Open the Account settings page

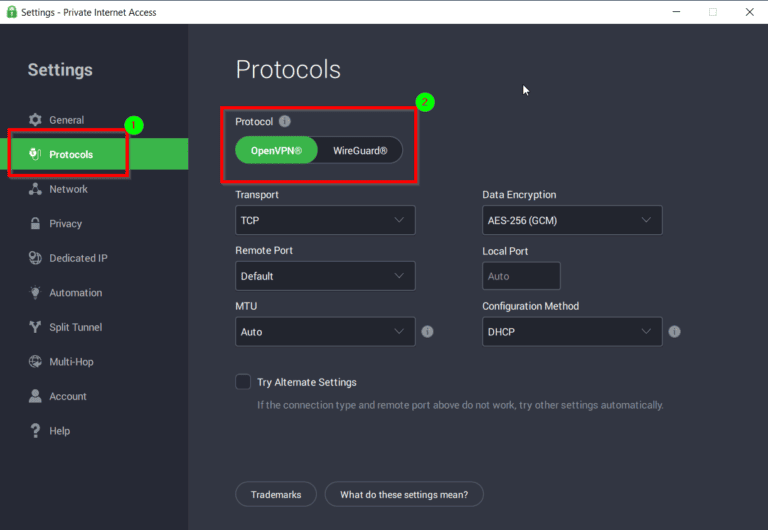67,397
